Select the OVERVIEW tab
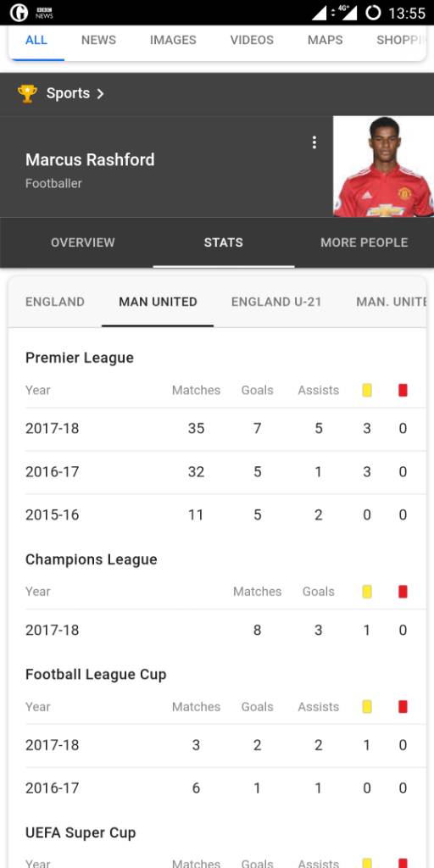 click(x=83, y=242)
